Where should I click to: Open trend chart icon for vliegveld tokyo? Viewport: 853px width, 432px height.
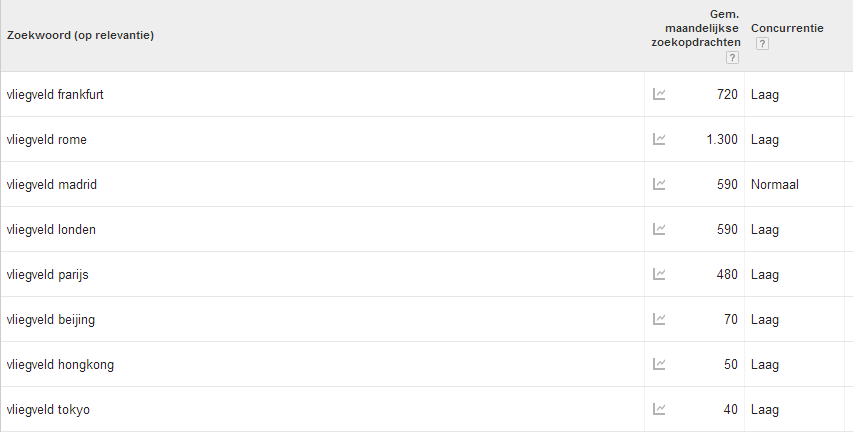pyautogui.click(x=659, y=409)
